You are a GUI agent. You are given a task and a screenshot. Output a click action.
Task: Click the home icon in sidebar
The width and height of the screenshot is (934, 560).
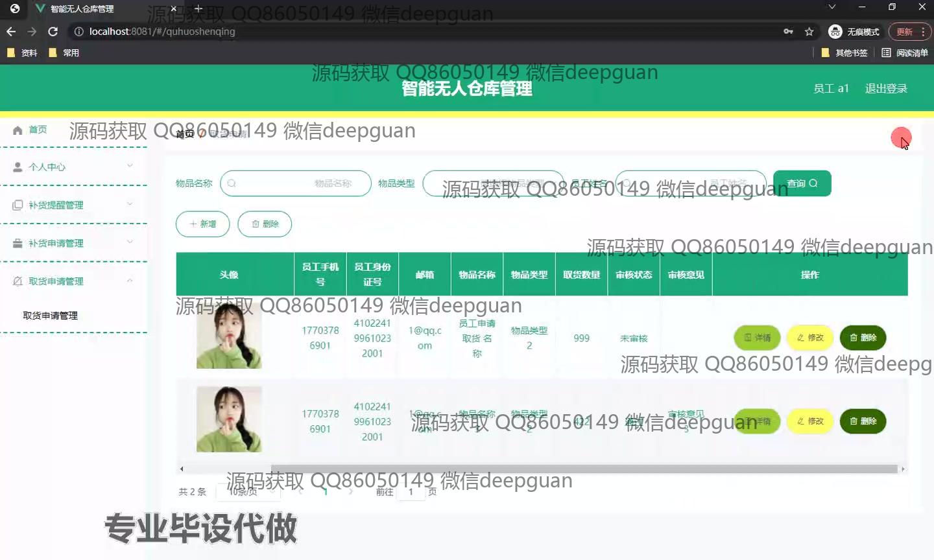point(18,130)
